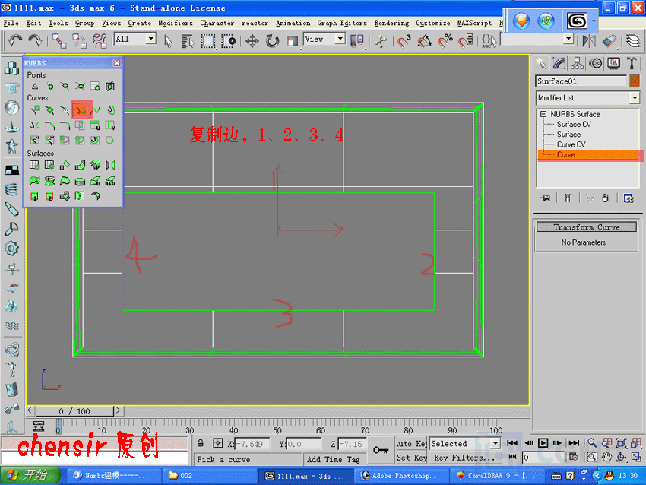Click the X coordinate field
The image size is (646, 485).
point(252,444)
